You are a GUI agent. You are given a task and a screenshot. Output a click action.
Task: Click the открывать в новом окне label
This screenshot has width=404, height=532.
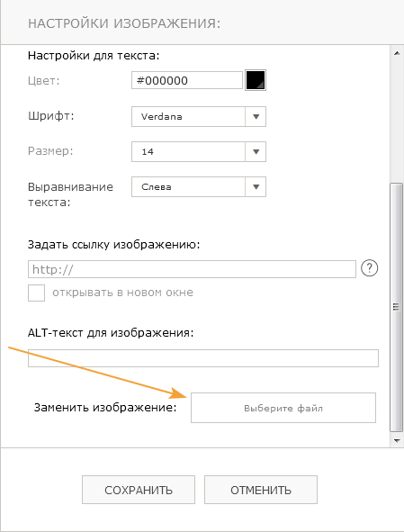tap(122, 293)
